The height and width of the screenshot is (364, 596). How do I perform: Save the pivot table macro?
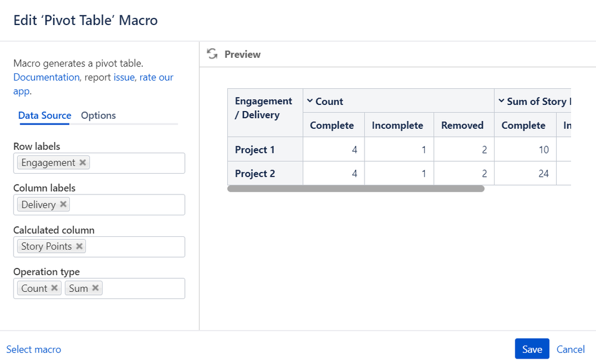click(x=532, y=349)
